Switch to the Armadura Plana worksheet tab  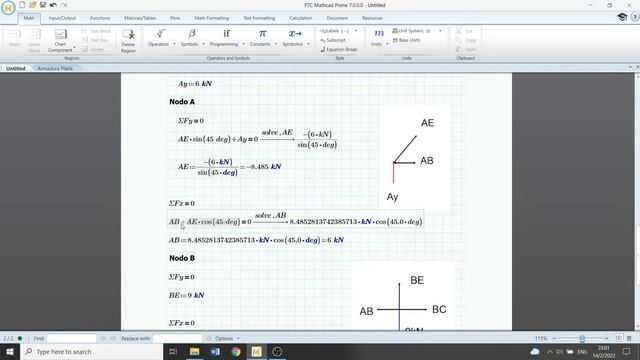pos(55,69)
